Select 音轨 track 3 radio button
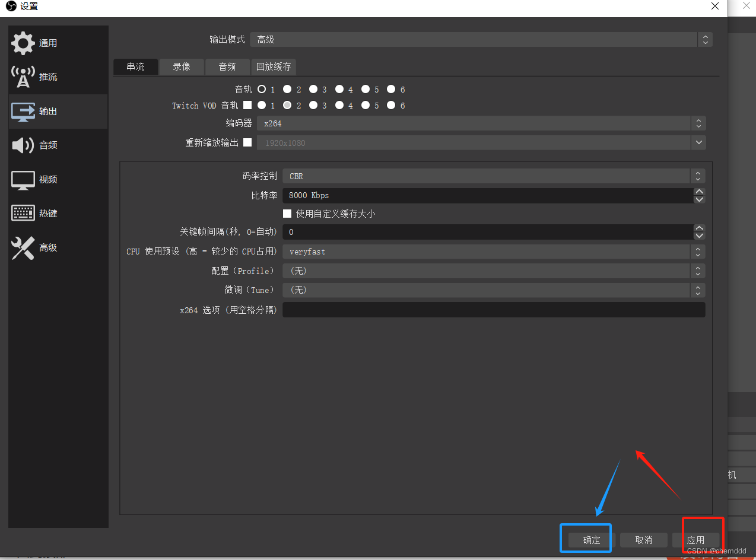The height and width of the screenshot is (560, 756). (313, 90)
